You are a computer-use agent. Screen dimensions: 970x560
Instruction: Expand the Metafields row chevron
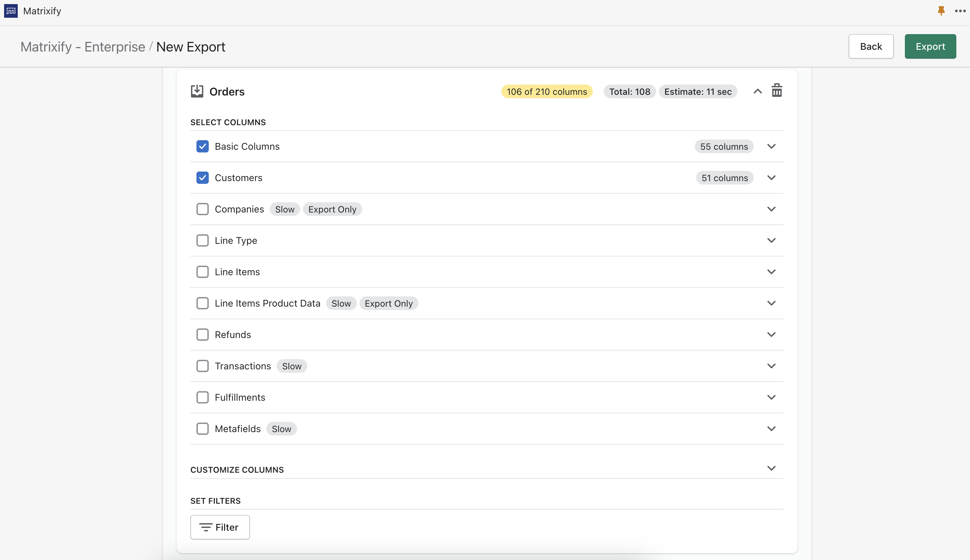tap(771, 428)
